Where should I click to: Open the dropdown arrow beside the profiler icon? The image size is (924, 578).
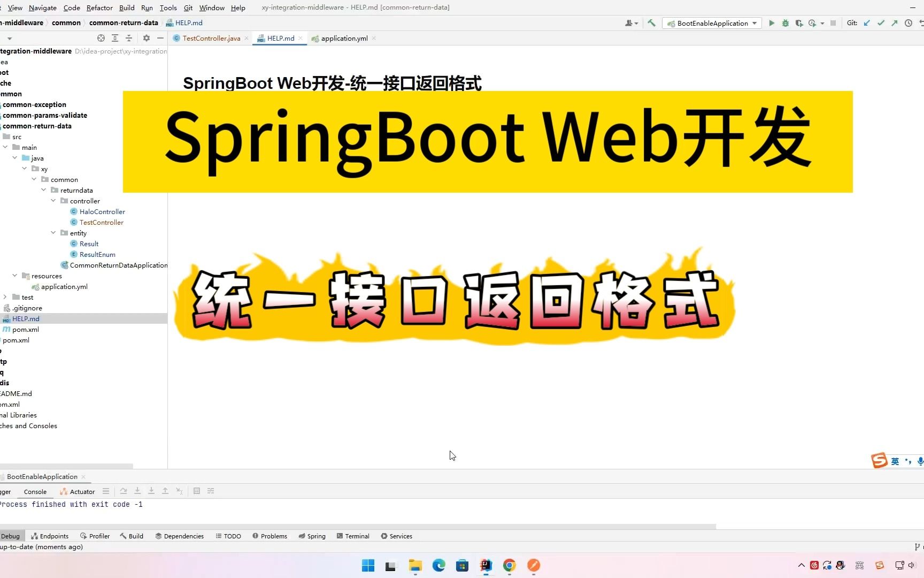point(822,24)
